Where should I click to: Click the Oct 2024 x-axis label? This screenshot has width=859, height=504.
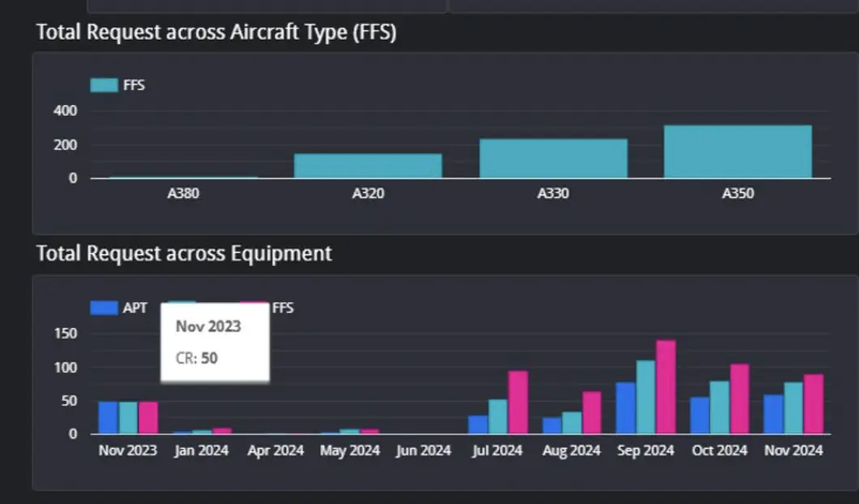720,451
